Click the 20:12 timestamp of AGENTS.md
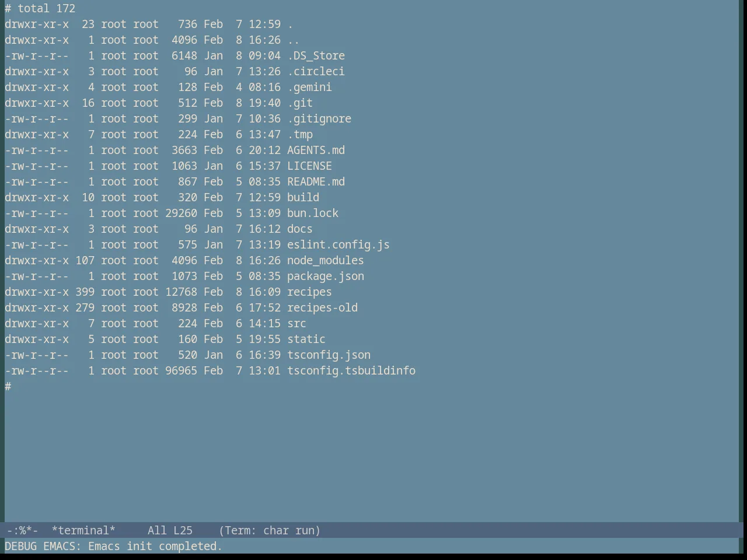 click(x=264, y=150)
